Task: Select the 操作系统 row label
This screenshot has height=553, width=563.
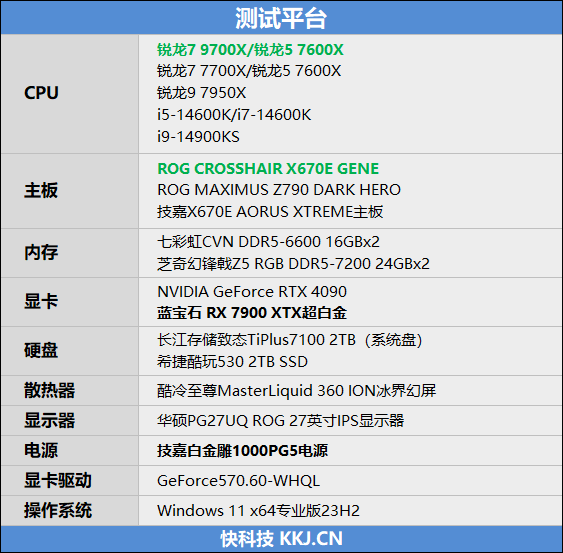Action: tap(58, 511)
